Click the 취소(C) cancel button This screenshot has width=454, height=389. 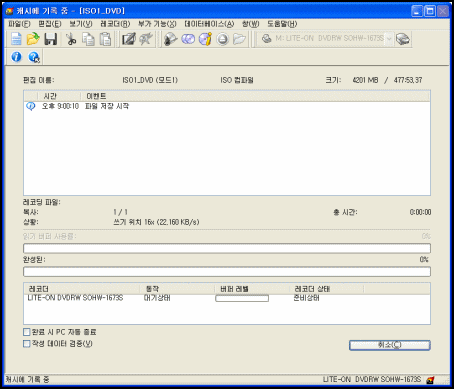point(390,345)
